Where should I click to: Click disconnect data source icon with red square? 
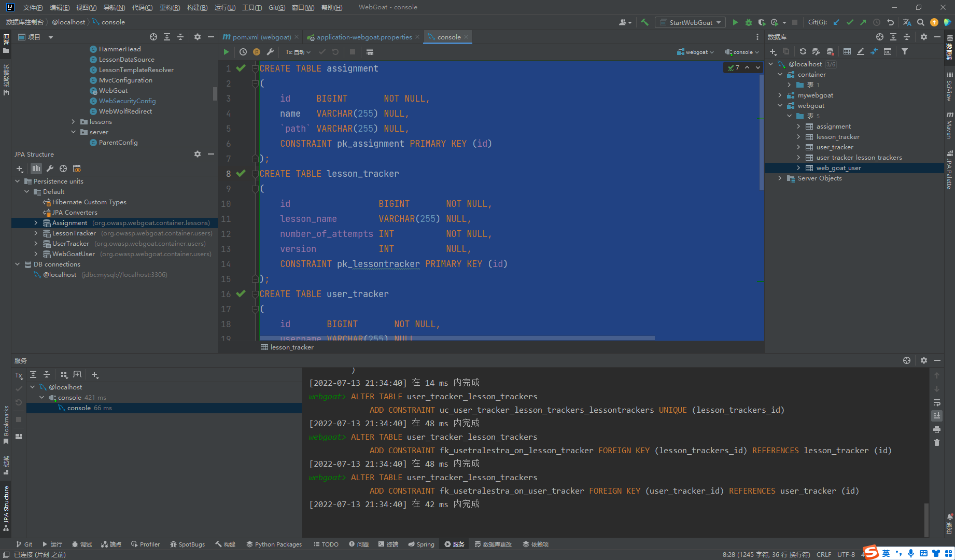pyautogui.click(x=830, y=51)
